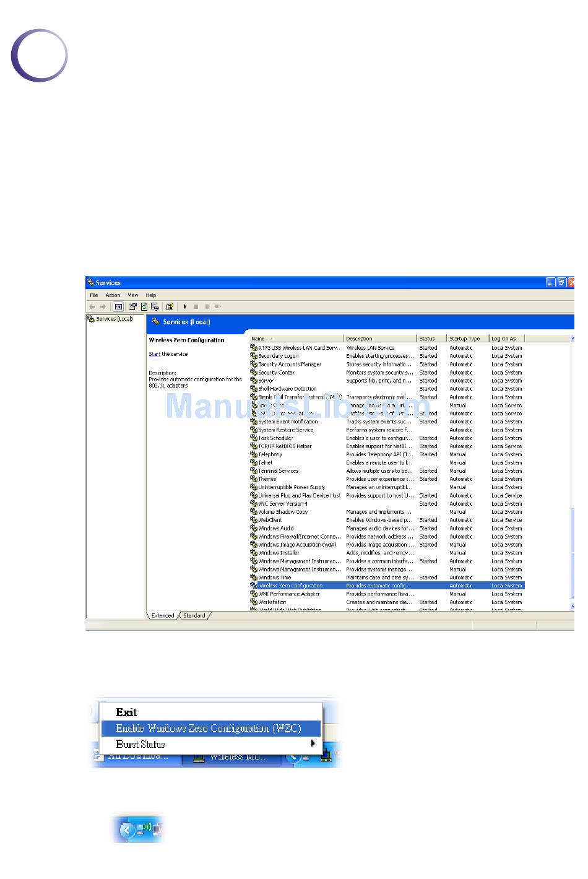The image size is (588, 879).
Task: Sort services by Name column header
Action: 296,339
